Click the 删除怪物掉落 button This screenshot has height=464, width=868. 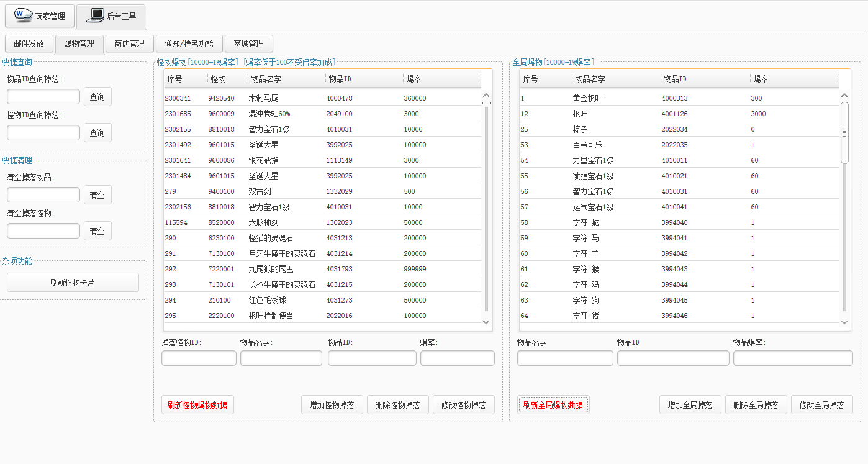tap(398, 405)
